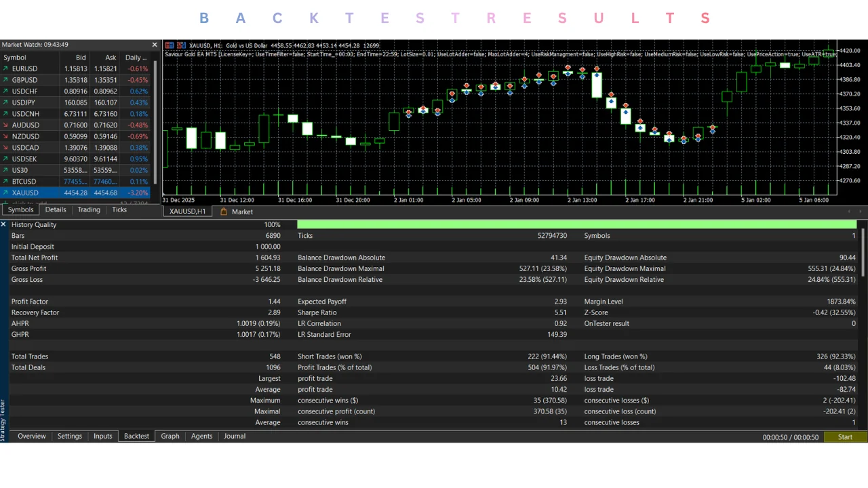
Task: Switch to the Symbols tab
Action: click(x=20, y=210)
